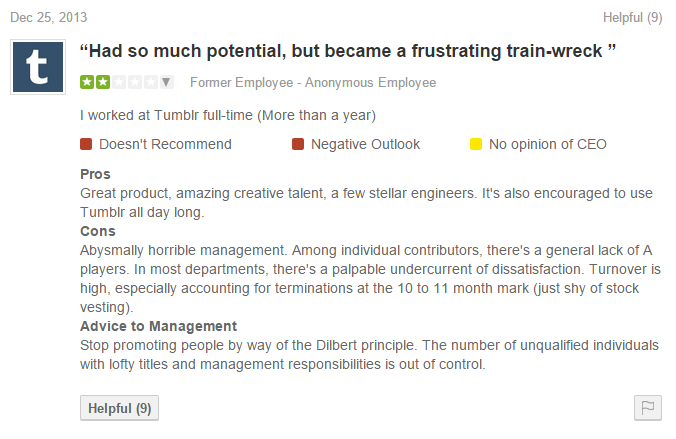The width and height of the screenshot is (676, 439).
Task: Click the green two-star rating
Action: (95, 82)
